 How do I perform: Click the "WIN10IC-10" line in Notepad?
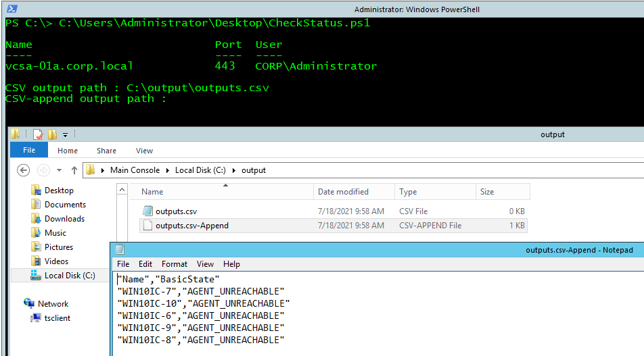204,303
